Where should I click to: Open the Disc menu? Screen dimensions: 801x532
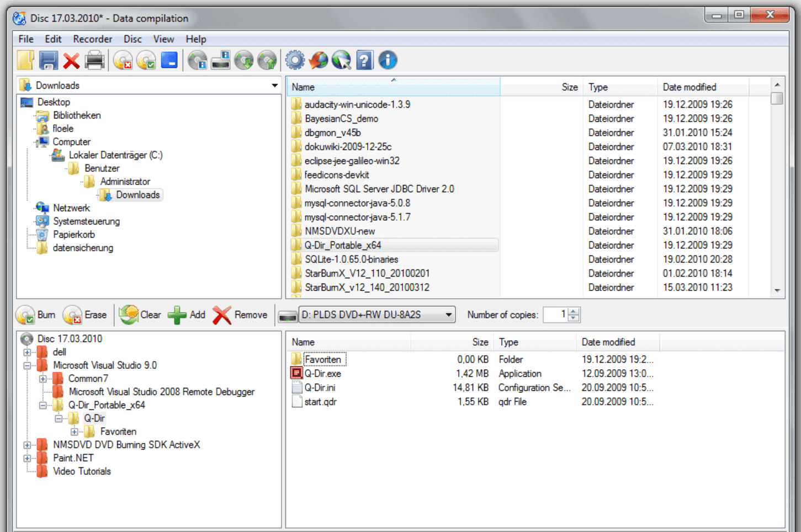coord(132,39)
